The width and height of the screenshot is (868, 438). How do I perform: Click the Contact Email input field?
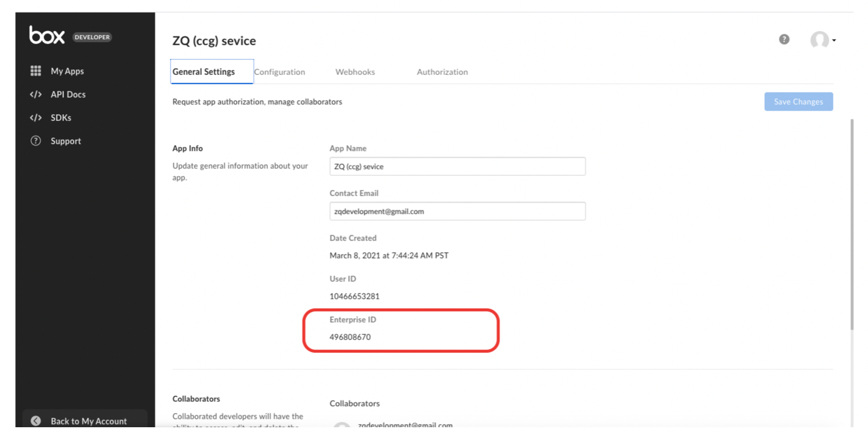457,211
